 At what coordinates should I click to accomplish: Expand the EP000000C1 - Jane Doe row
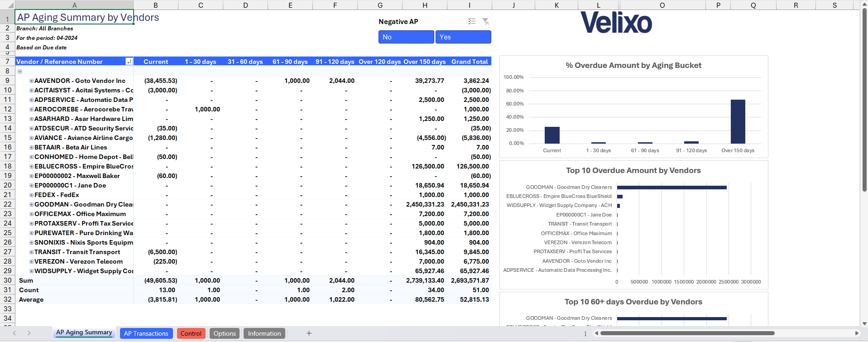pyautogui.click(x=31, y=185)
